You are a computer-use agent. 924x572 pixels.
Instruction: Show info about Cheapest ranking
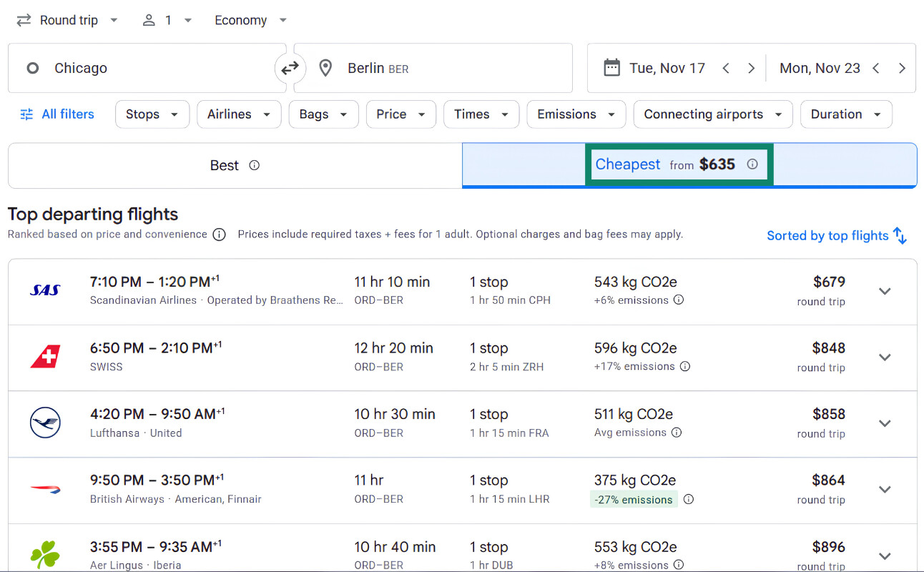[752, 164]
